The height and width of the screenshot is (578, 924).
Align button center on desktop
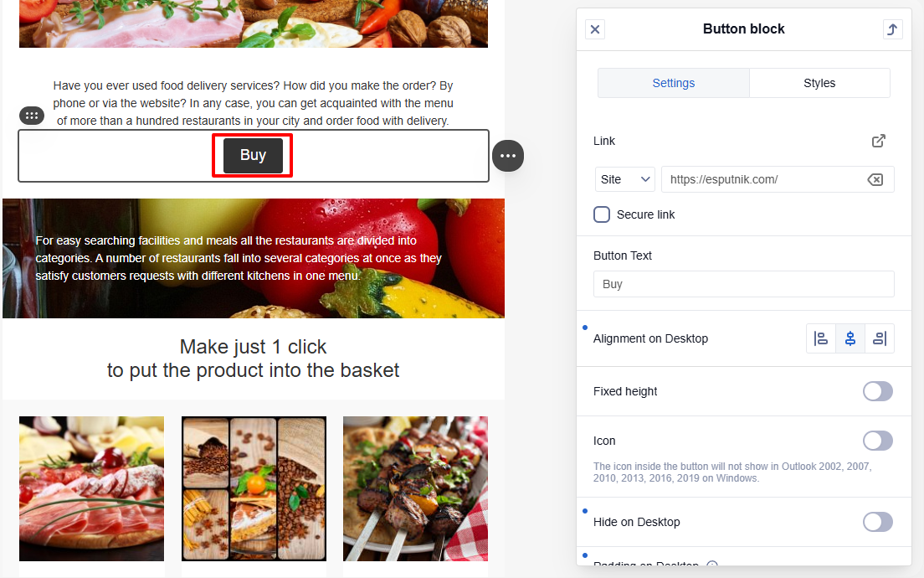coord(850,338)
